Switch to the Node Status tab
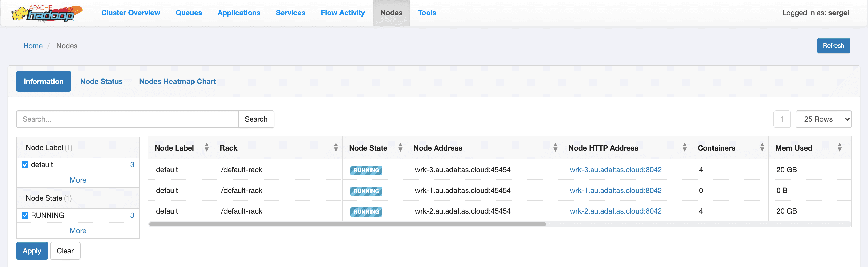Image resolution: width=868 pixels, height=267 pixels. (102, 82)
